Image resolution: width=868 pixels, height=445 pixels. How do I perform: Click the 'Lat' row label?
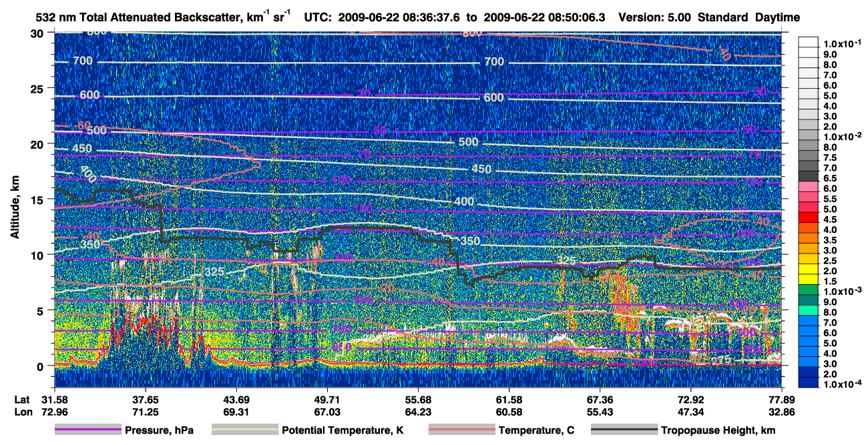(22, 400)
